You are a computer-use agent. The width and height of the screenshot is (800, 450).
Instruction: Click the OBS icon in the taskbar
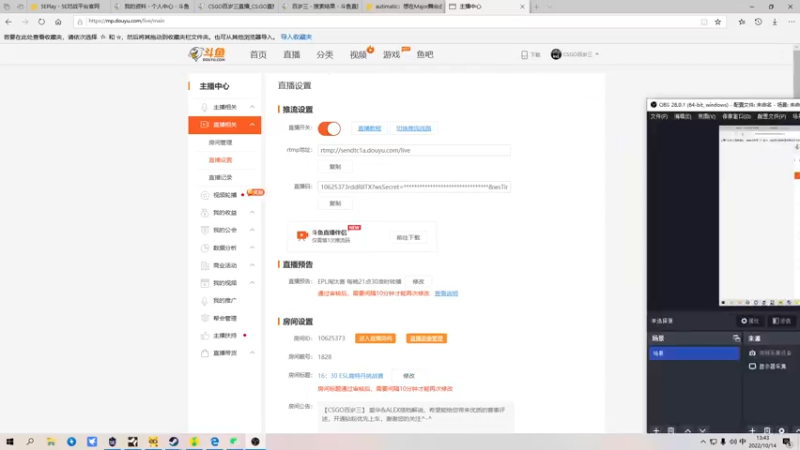tap(255, 441)
